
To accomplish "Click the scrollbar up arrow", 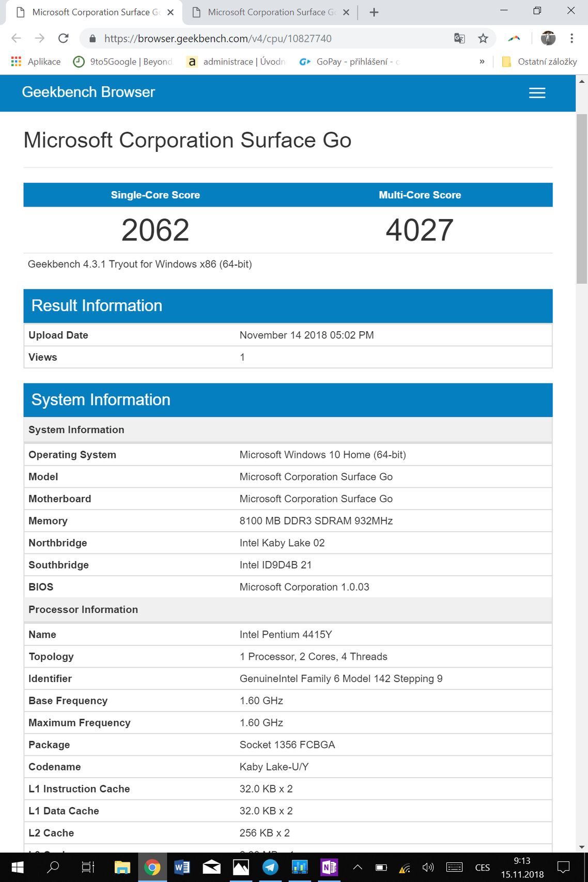I will point(582,81).
